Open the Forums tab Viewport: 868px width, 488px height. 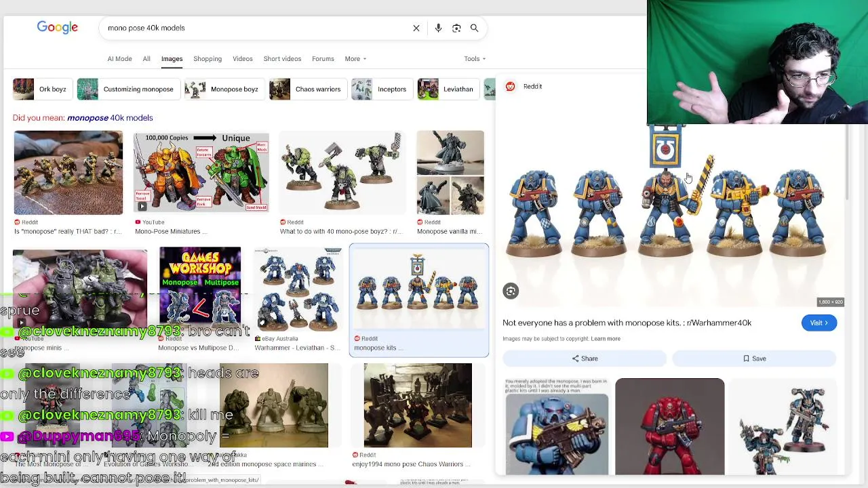[323, 59]
